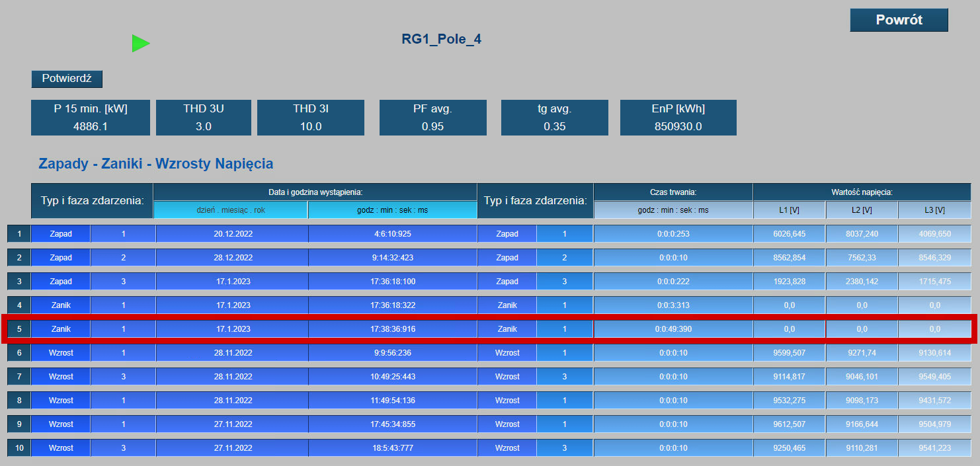
Task: Open the dzień . miesiąc . rok column header
Action: pyautogui.click(x=230, y=210)
